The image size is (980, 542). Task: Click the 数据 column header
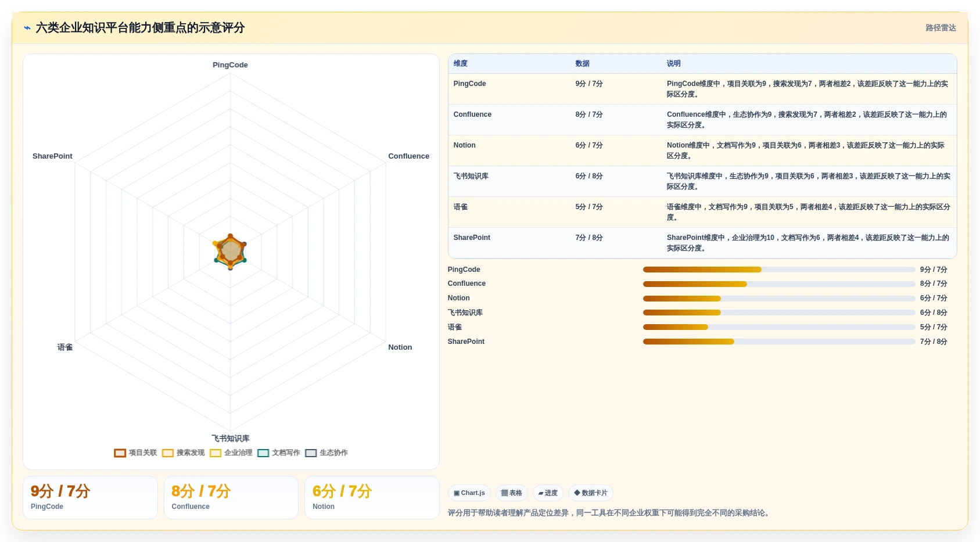click(x=583, y=63)
